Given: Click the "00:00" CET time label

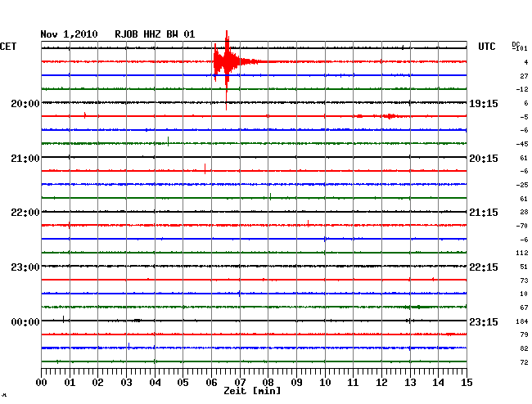Looking at the screenshot, I should click(25, 322).
